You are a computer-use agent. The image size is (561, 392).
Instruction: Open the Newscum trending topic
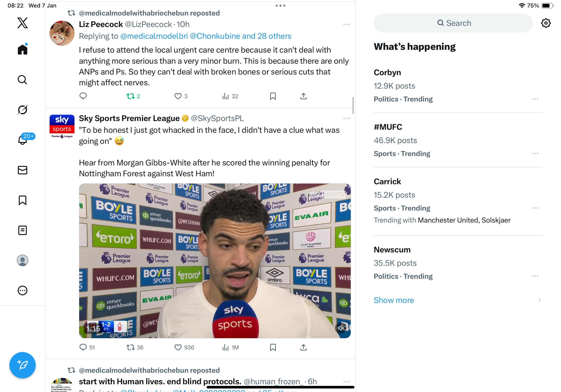pyautogui.click(x=392, y=250)
